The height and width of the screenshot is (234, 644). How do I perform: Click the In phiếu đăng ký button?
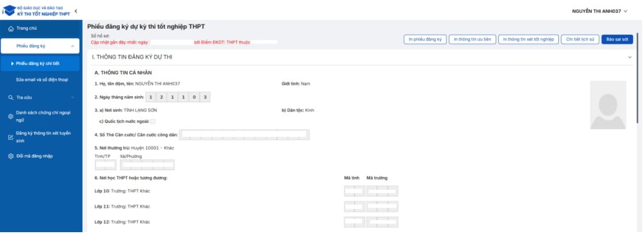425,40
